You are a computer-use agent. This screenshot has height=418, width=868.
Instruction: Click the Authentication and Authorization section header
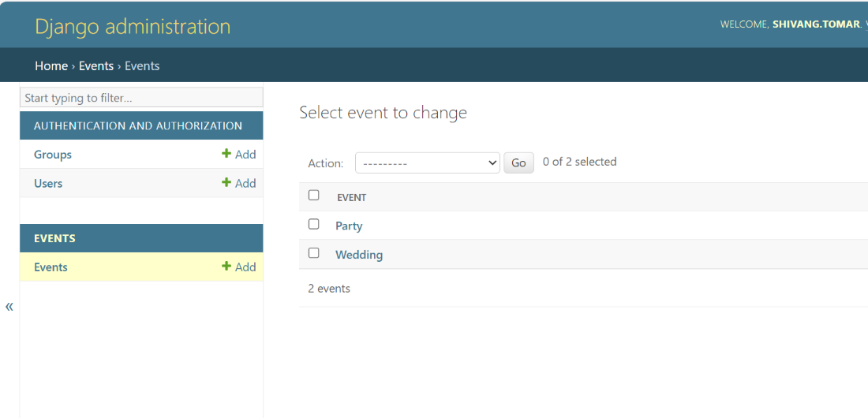[138, 126]
